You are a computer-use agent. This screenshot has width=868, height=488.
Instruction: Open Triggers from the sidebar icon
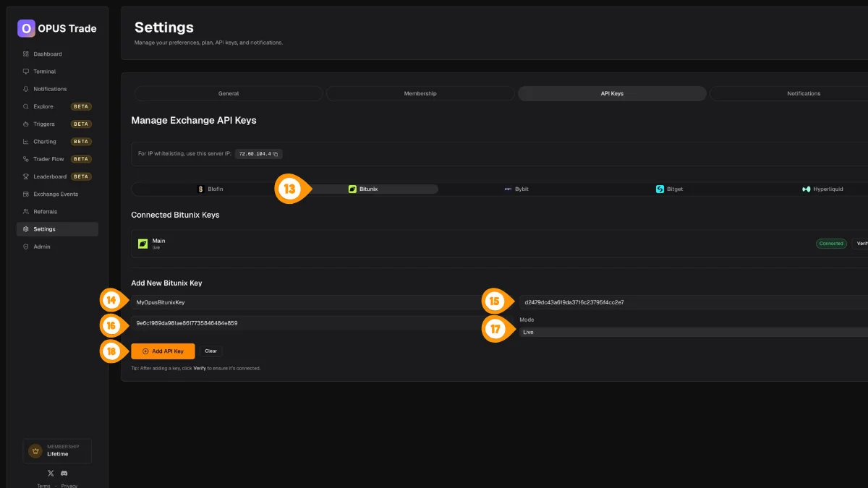coord(26,124)
